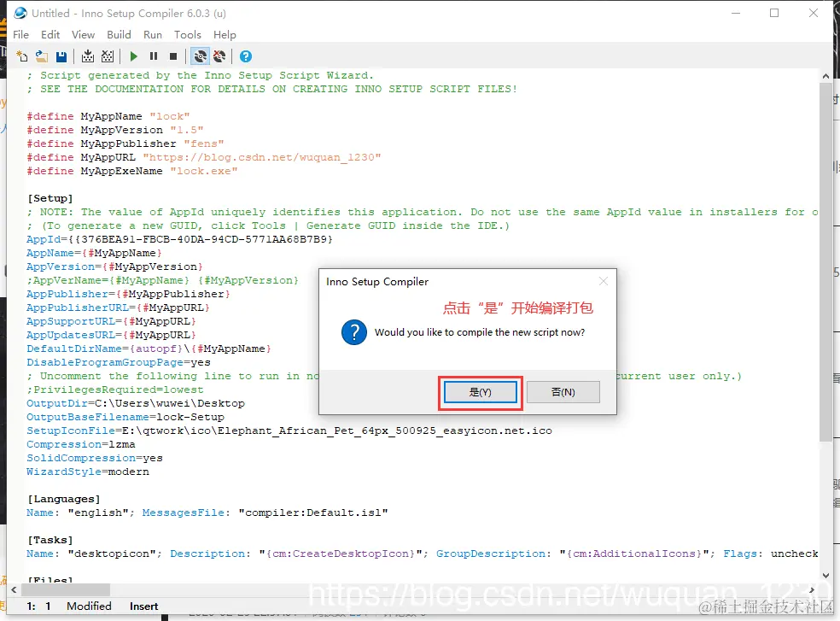840x621 pixels.
Task: Click 否(N) to decline compiling
Action: (563, 392)
